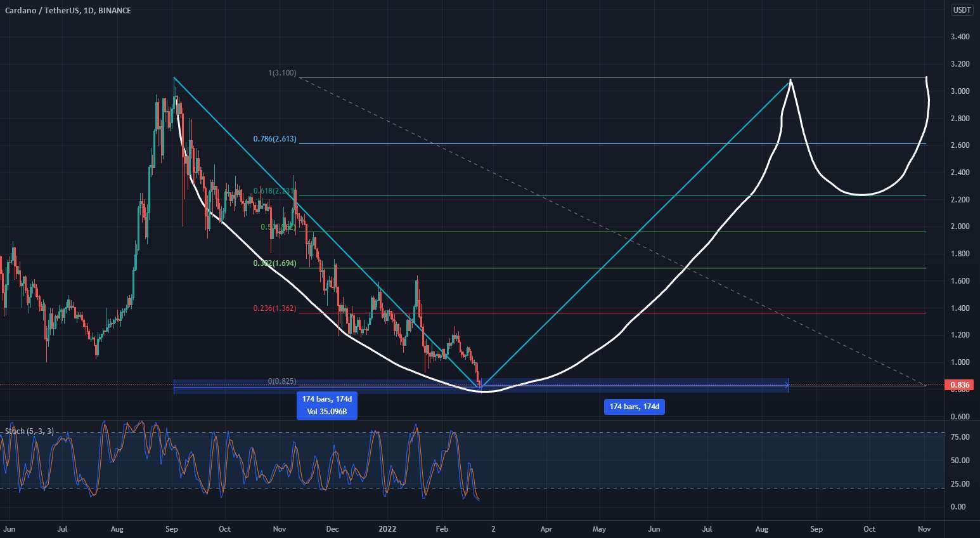Click the 3.400 price axis label
The width and height of the screenshot is (980, 538).
(960, 37)
